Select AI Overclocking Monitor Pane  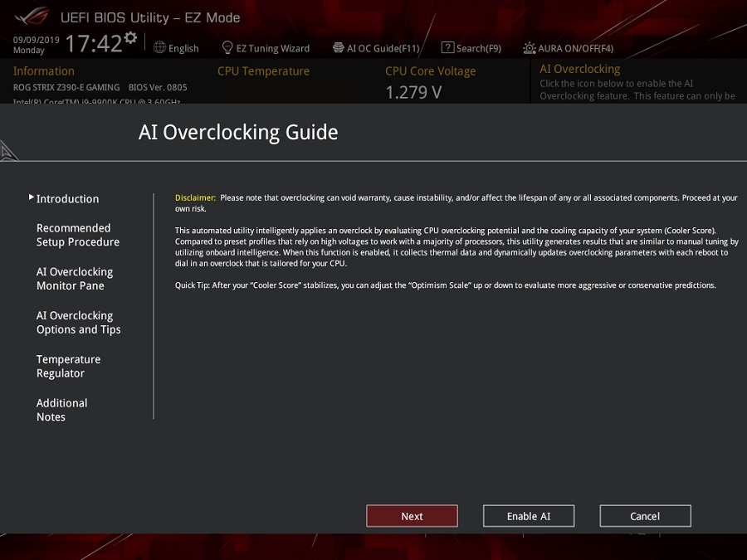tap(75, 279)
